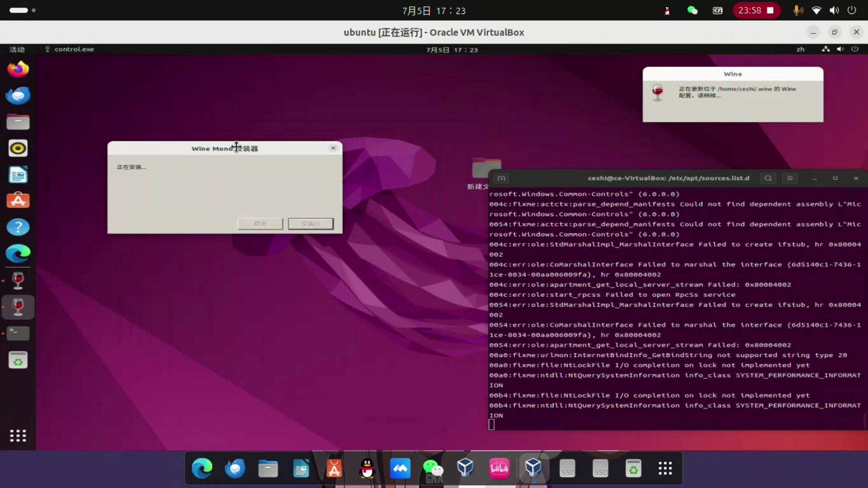This screenshot has width=868, height=488.
Task: Open the Help question mark icon
Action: click(18, 227)
